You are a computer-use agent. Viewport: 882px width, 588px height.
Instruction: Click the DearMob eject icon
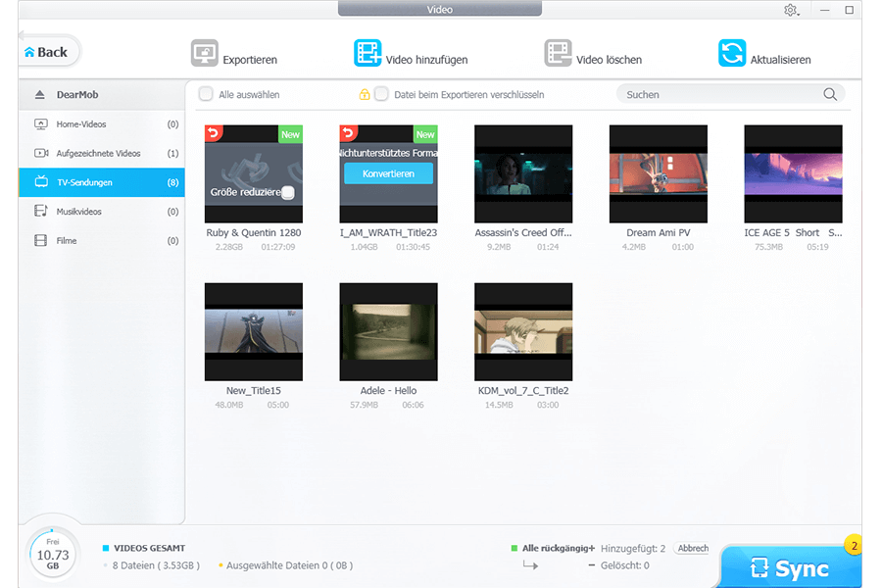(39, 94)
